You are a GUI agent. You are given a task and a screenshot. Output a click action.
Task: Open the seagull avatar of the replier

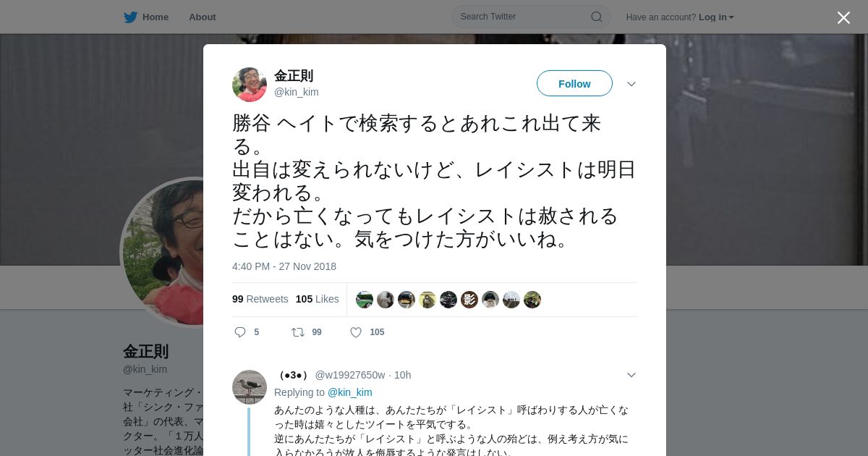[250, 387]
